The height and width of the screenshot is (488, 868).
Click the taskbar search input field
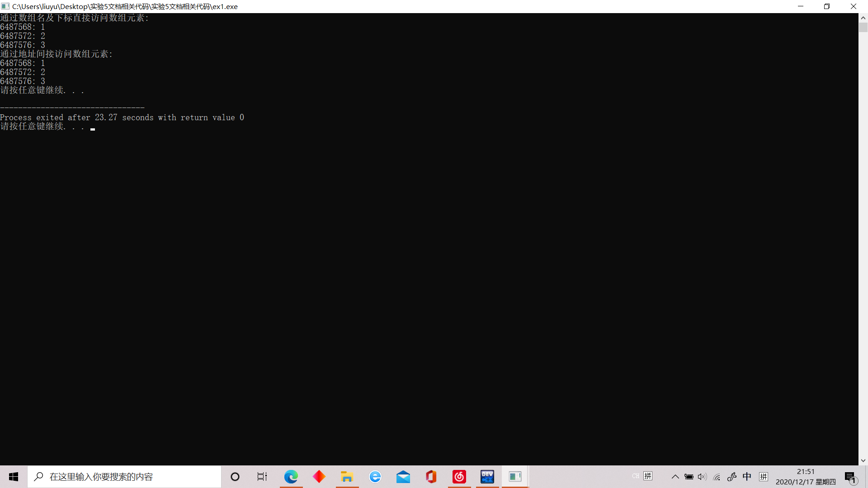[124, 477]
